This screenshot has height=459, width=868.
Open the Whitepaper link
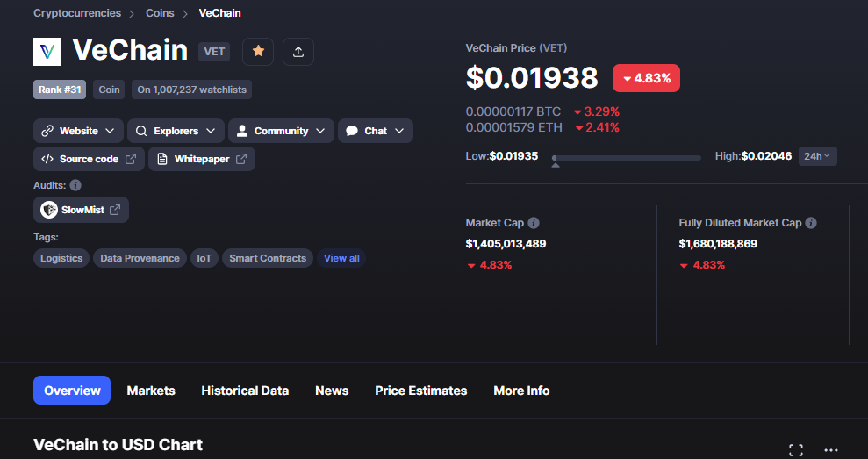pos(202,159)
